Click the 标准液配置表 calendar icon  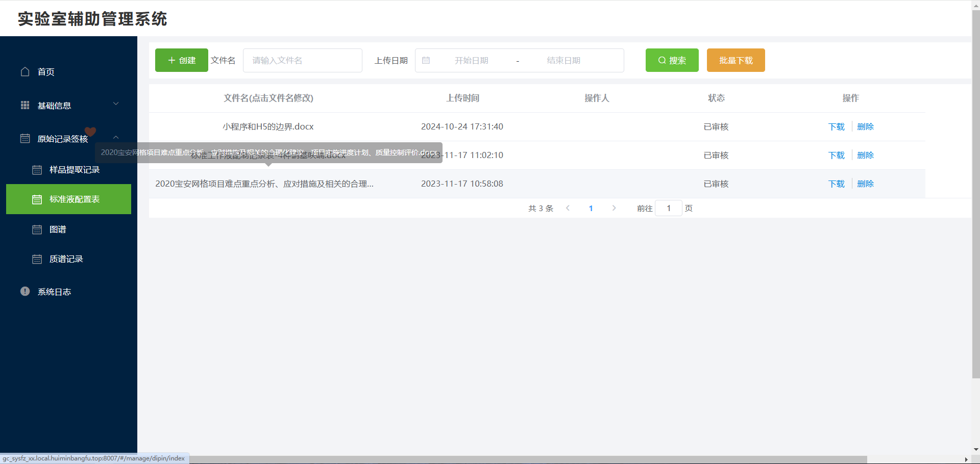point(37,199)
